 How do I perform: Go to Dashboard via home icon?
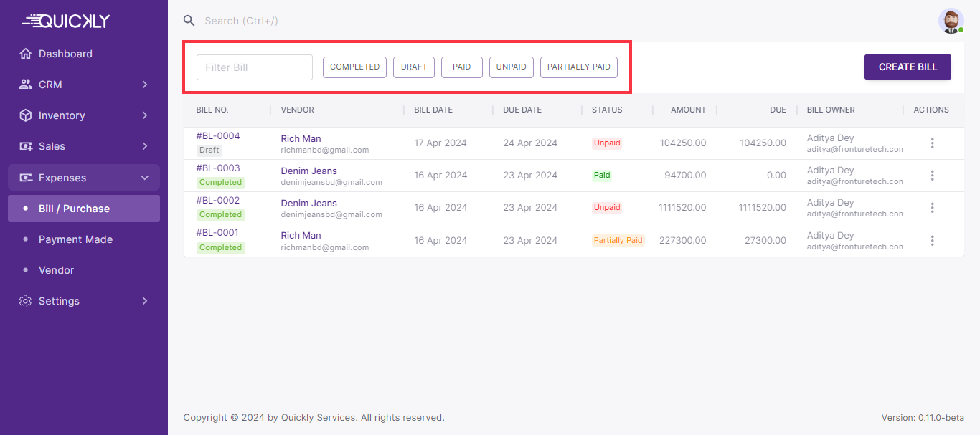26,54
